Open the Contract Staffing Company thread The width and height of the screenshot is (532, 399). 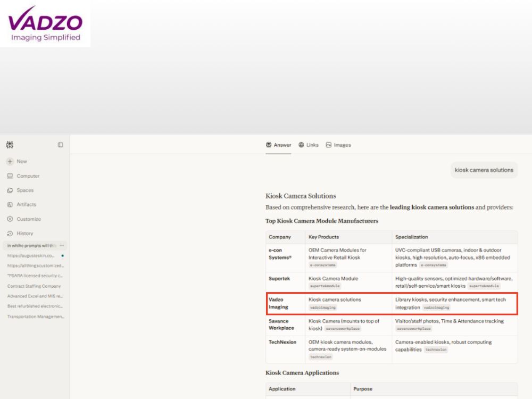[x=34, y=286]
